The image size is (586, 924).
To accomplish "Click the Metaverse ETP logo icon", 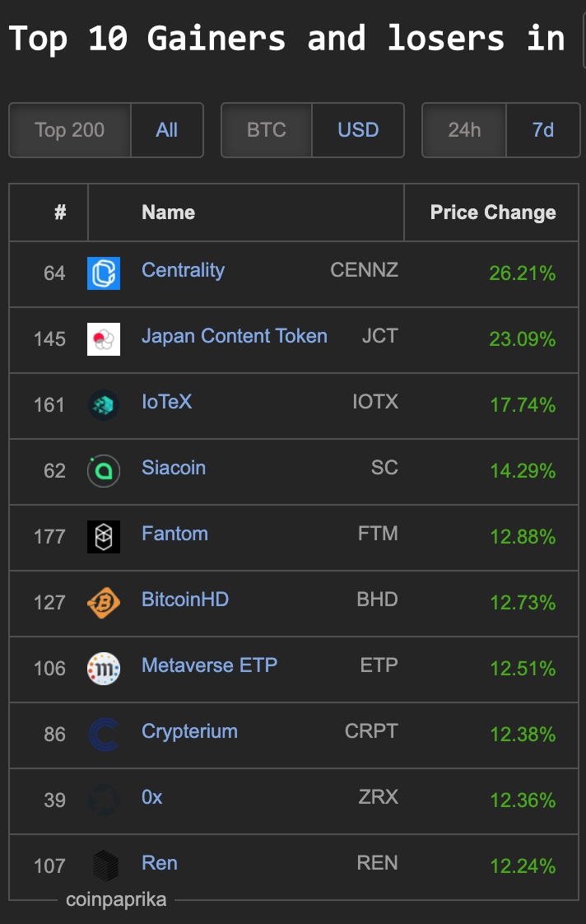I will [x=104, y=669].
